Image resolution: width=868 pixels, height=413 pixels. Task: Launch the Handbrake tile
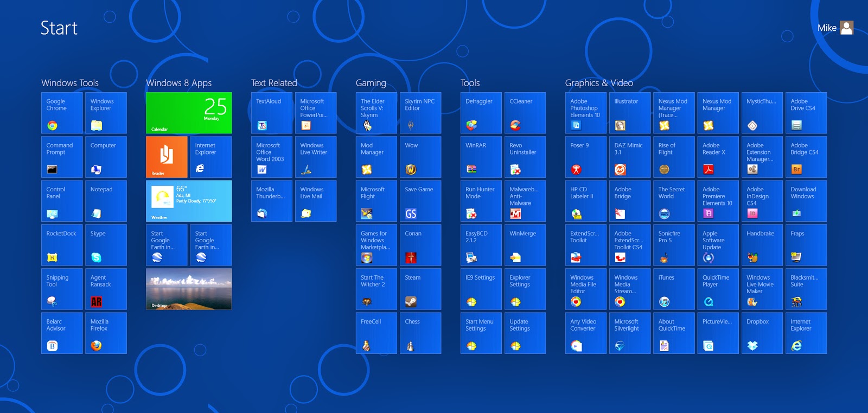[x=762, y=245]
